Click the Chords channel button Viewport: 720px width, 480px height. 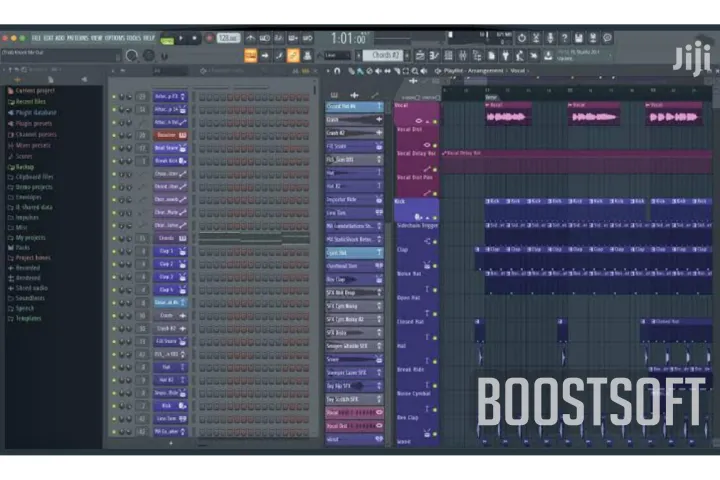click(x=166, y=239)
